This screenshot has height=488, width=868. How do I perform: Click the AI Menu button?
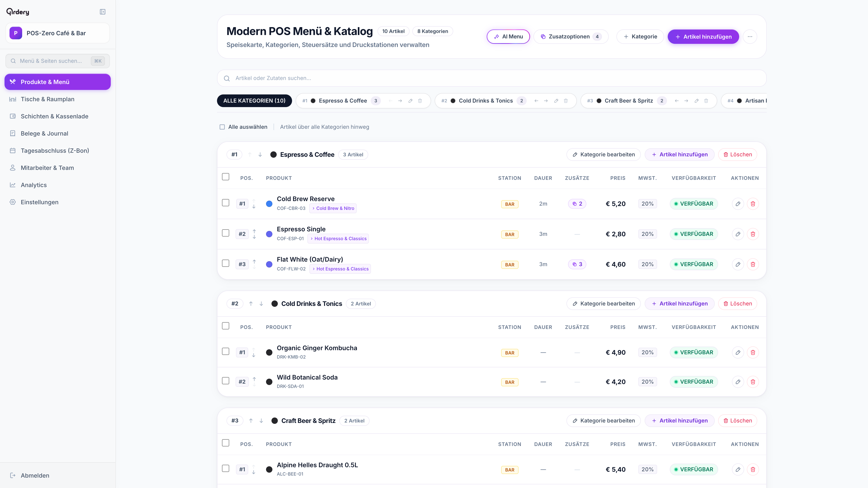coord(508,37)
